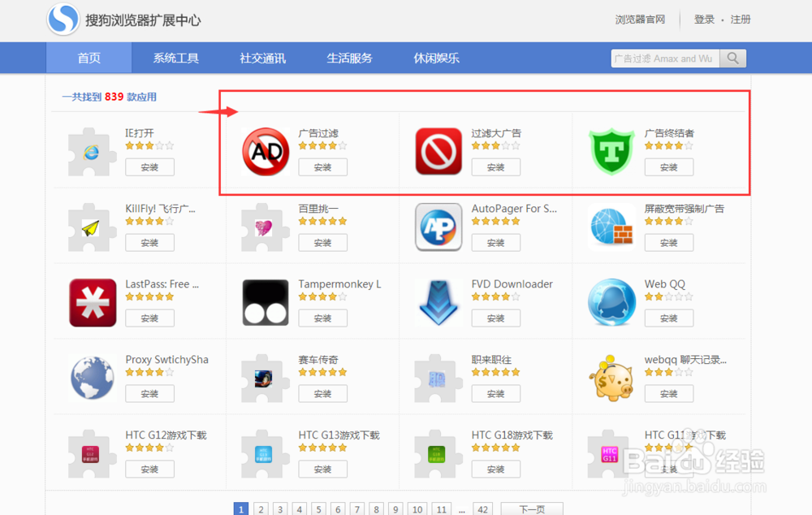812x515 pixels.
Task: Open the 社交通讯 category
Action: tap(262, 58)
